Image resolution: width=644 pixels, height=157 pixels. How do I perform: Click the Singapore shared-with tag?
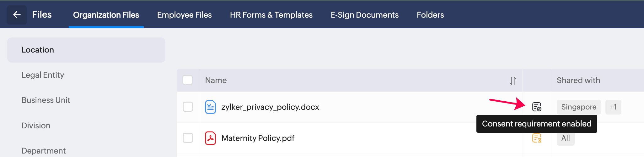(578, 107)
